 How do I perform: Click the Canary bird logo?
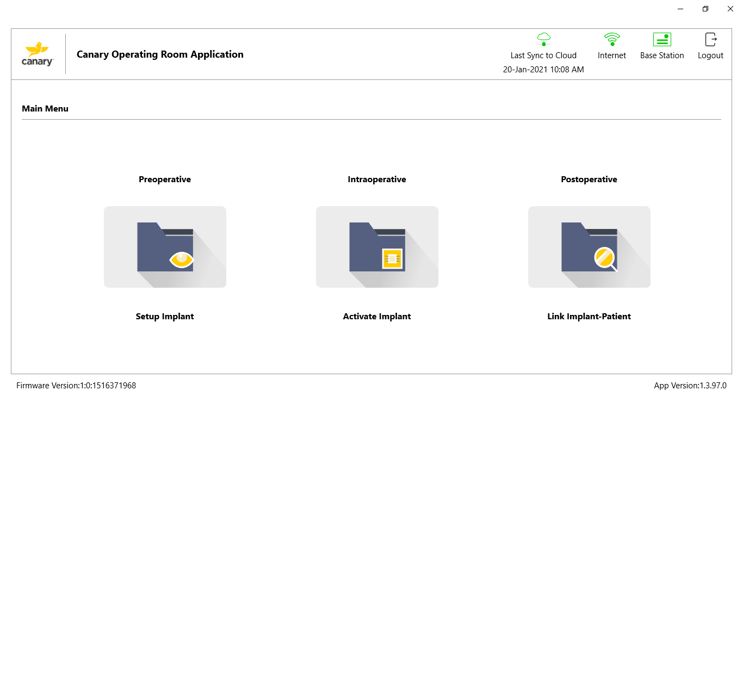point(38,54)
